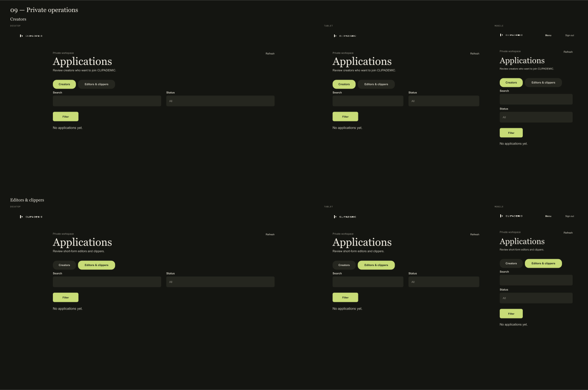
Task: Click Filter button in Editors section desktop frame
Action: 66,297
